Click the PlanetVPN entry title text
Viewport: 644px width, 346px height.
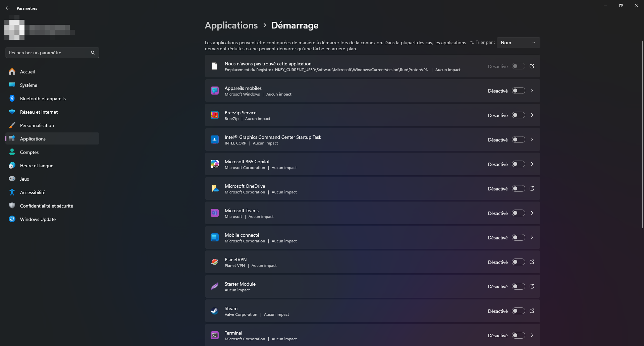235,259
